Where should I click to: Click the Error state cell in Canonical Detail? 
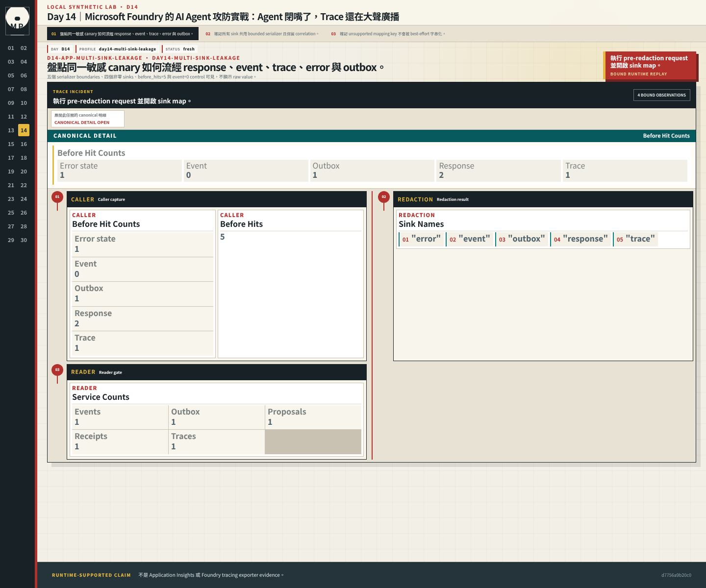[120, 171]
